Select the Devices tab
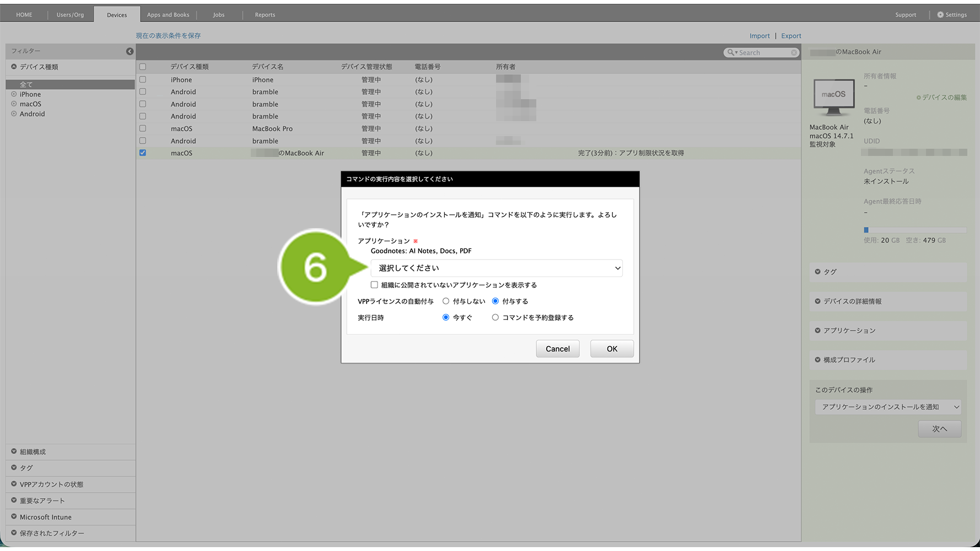980x551 pixels. click(117, 15)
